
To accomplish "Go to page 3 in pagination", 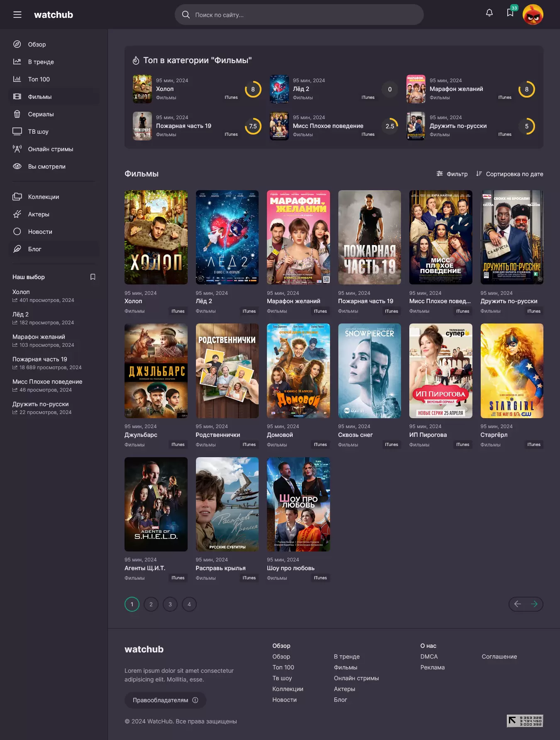I will click(x=170, y=604).
